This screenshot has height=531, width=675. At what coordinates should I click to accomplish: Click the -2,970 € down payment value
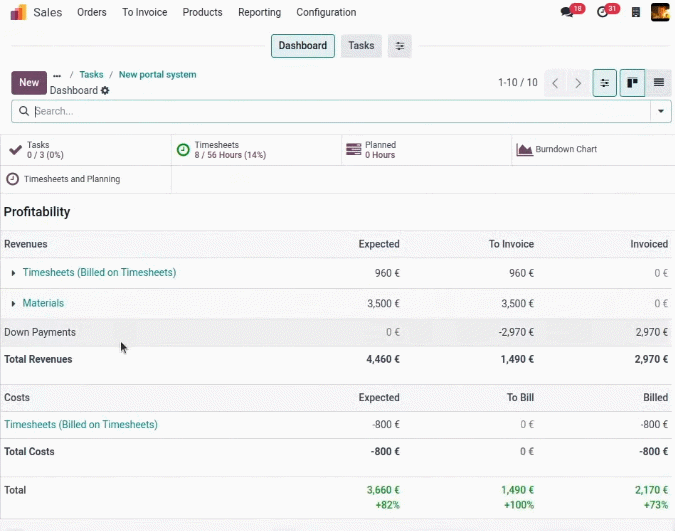516,332
